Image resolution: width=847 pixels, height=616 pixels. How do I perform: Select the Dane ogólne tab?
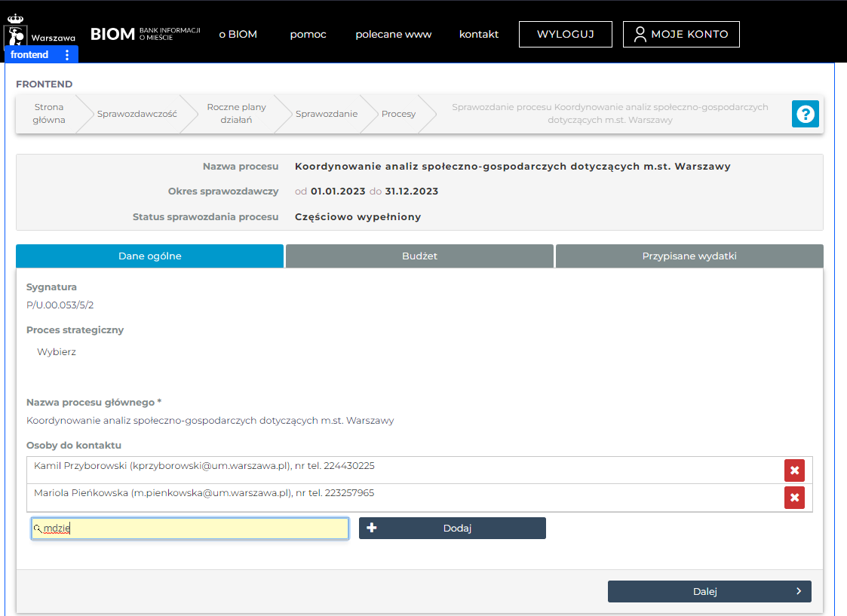pyautogui.click(x=149, y=256)
